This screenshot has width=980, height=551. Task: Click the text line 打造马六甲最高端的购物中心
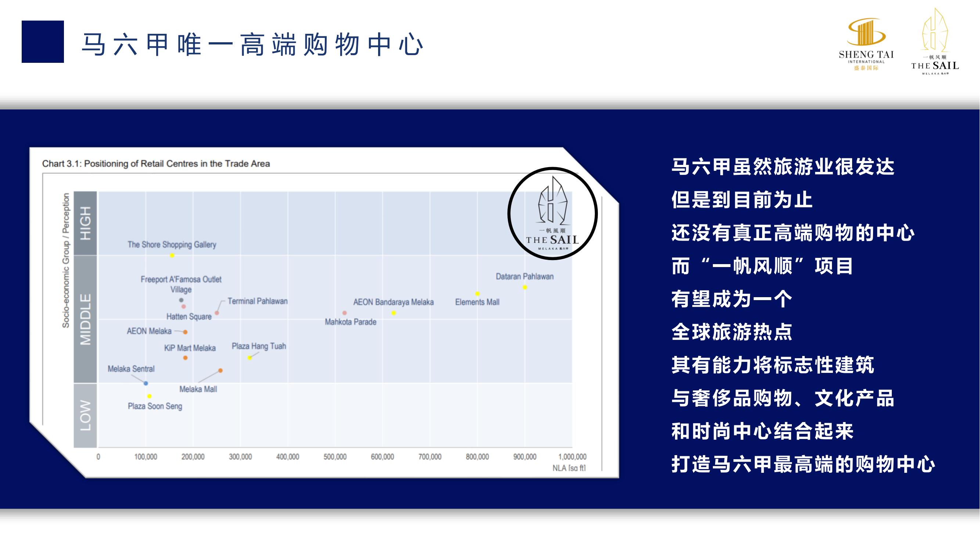[804, 464]
